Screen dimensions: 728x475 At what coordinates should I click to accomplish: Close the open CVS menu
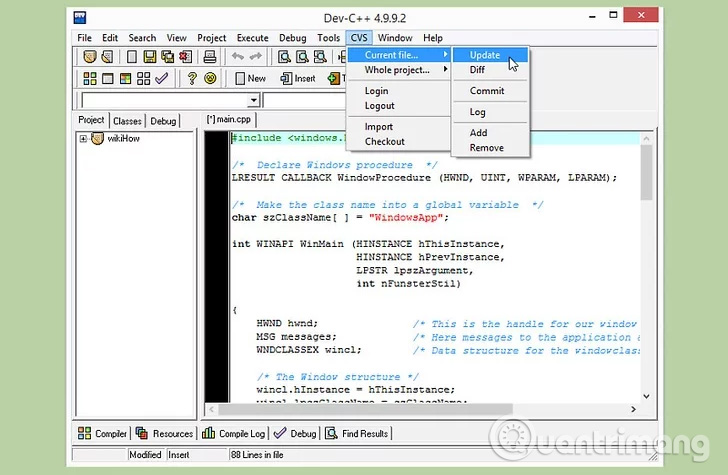359,38
